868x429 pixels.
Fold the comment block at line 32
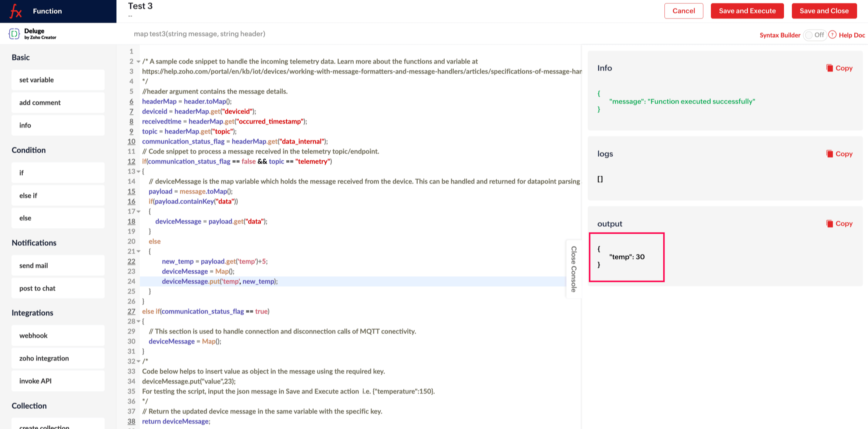click(x=138, y=361)
